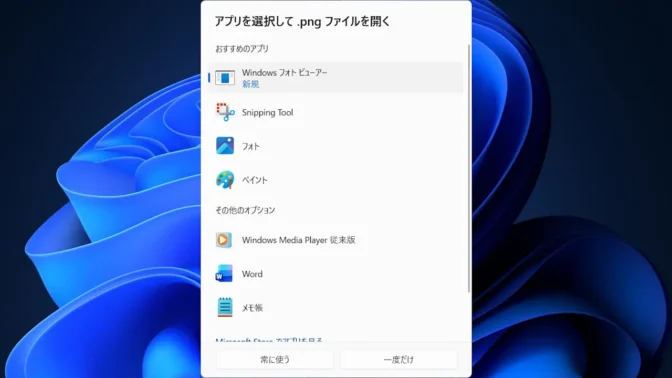Select the Snipping Tool label
The width and height of the screenshot is (672, 378).
pyautogui.click(x=267, y=112)
